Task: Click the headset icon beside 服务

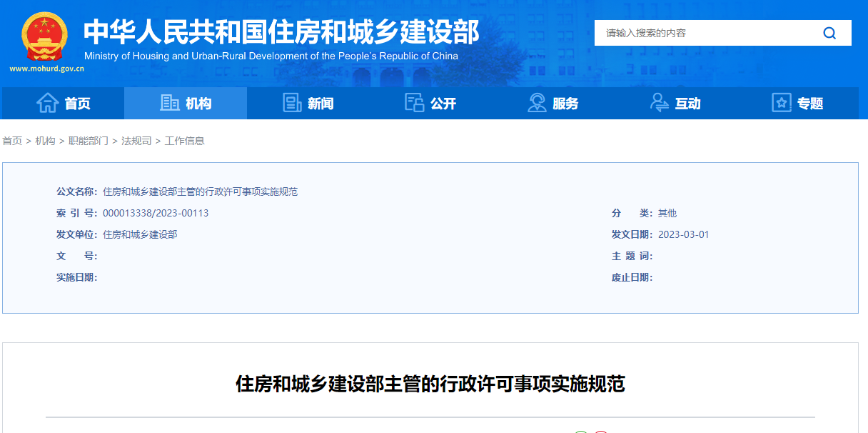Action: point(537,104)
